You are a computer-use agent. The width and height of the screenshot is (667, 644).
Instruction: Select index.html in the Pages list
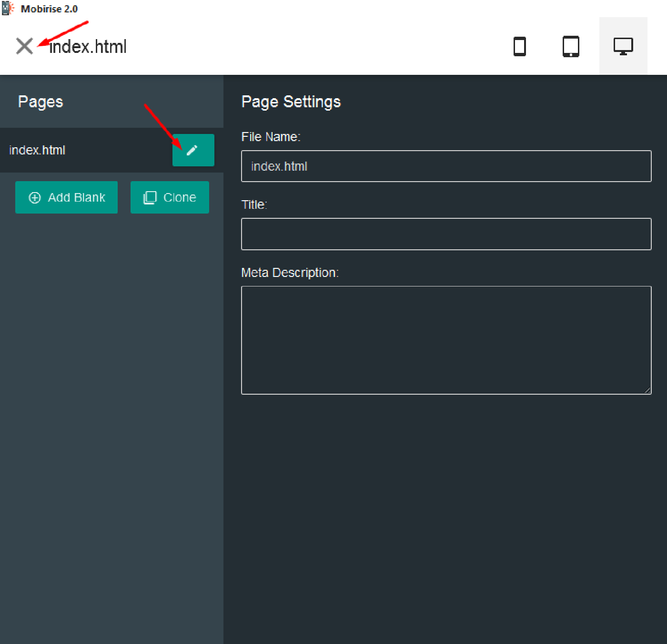click(37, 150)
